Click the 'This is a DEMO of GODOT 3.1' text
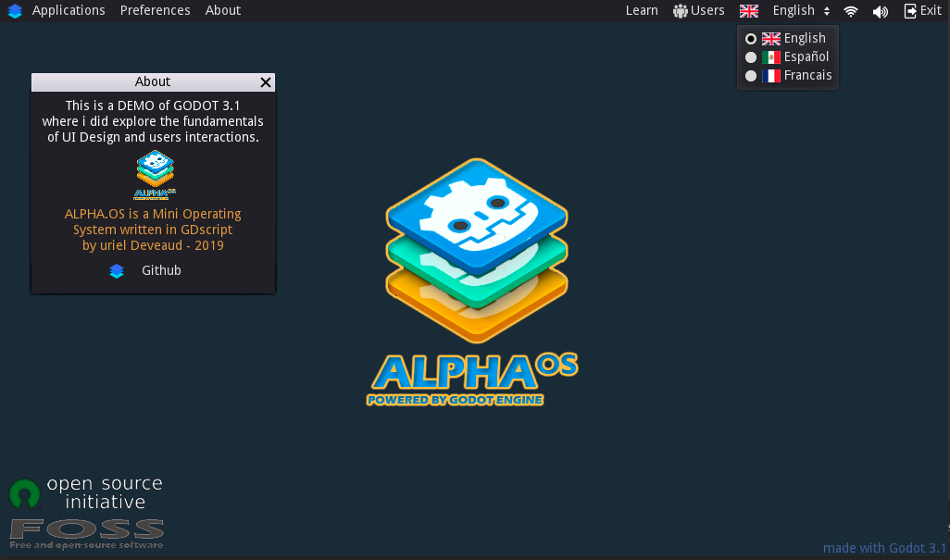The height and width of the screenshot is (560, 950). 153,106
